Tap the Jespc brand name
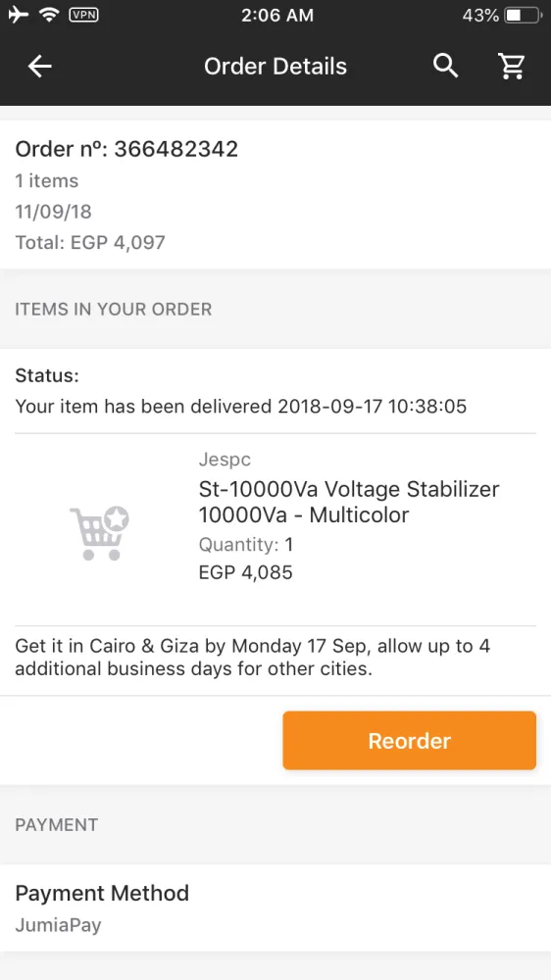The image size is (551, 980). [225, 460]
